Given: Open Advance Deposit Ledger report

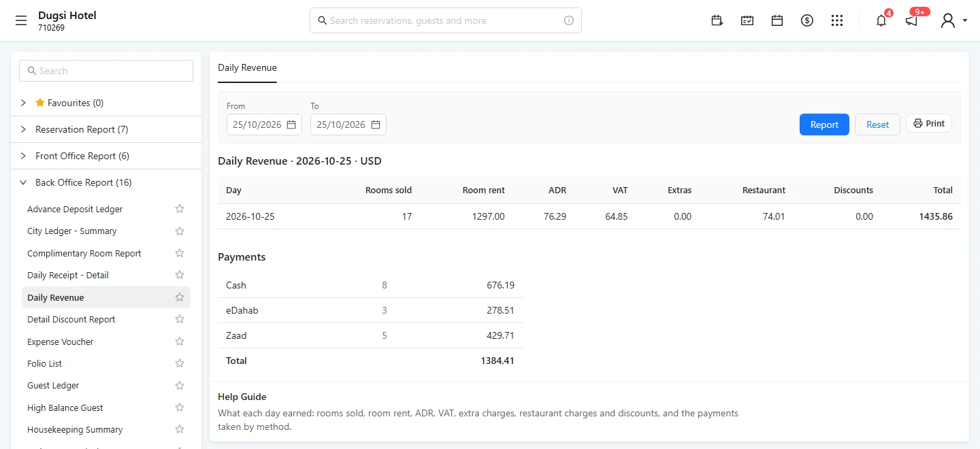Looking at the screenshot, I should pyautogui.click(x=75, y=209).
